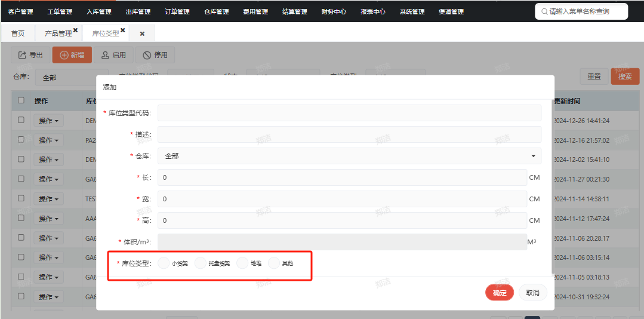Open the 仓库 全部 filter dropdown behind dialog
Image resolution: width=644 pixels, height=319 pixels.
pyautogui.click(x=66, y=77)
